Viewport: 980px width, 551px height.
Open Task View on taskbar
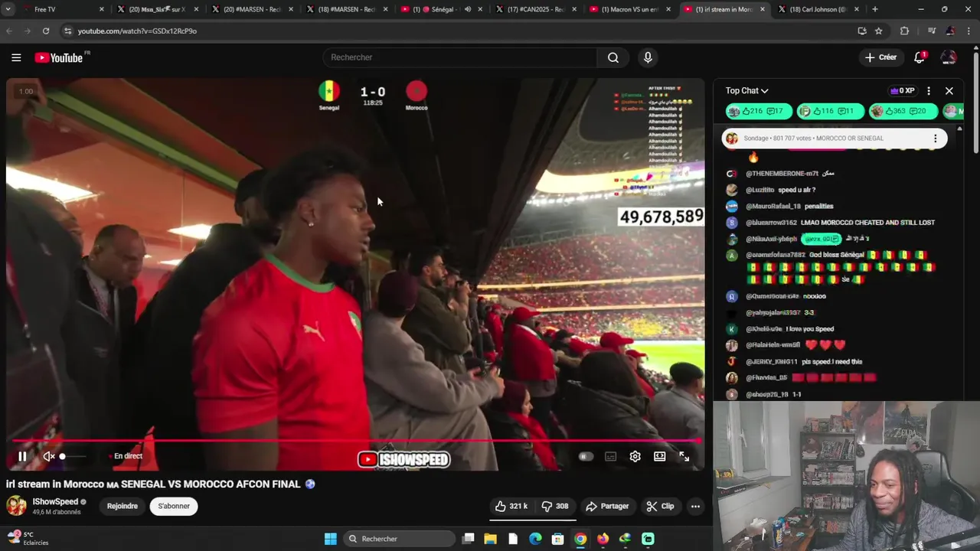468,539
